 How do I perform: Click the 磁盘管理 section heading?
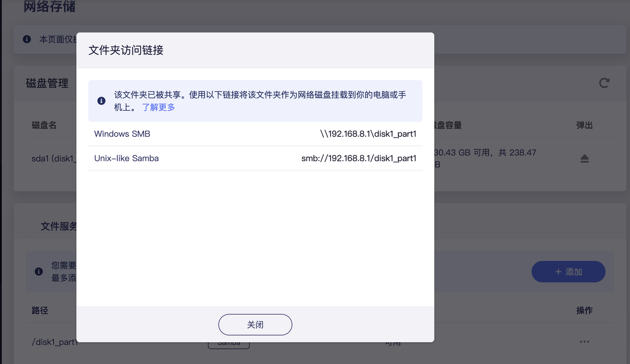47,83
